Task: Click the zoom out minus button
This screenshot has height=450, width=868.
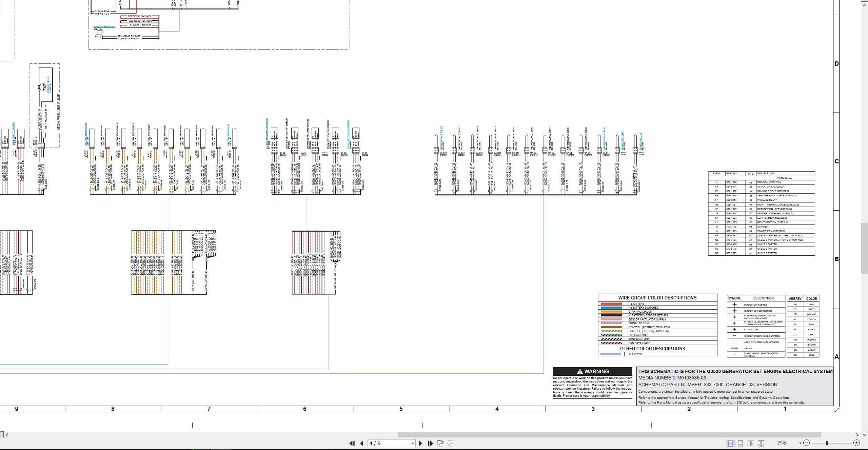Action: pyautogui.click(x=806, y=443)
